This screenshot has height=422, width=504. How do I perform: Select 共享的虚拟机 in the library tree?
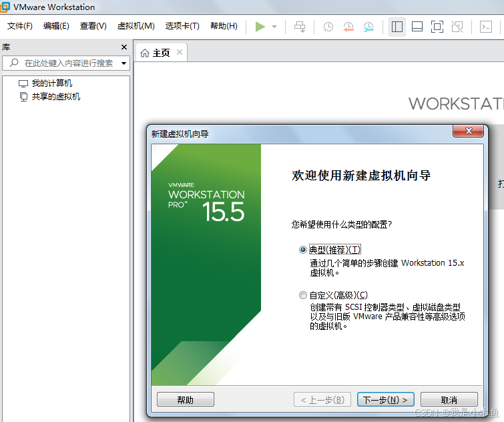56,97
